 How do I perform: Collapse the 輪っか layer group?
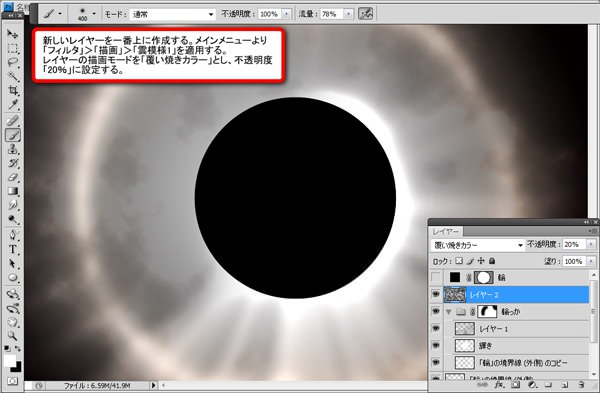pos(448,312)
